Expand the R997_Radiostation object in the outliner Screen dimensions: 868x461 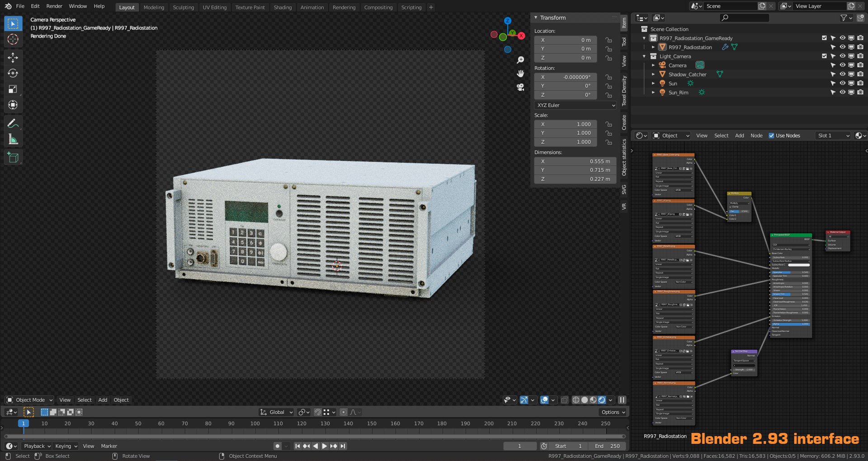pos(653,47)
